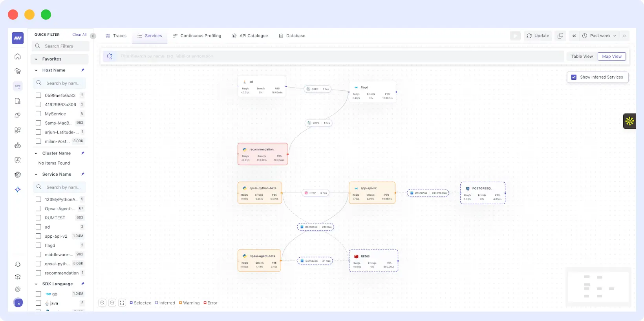644x321 pixels.
Task: Click Clear All filters link
Action: tap(79, 35)
